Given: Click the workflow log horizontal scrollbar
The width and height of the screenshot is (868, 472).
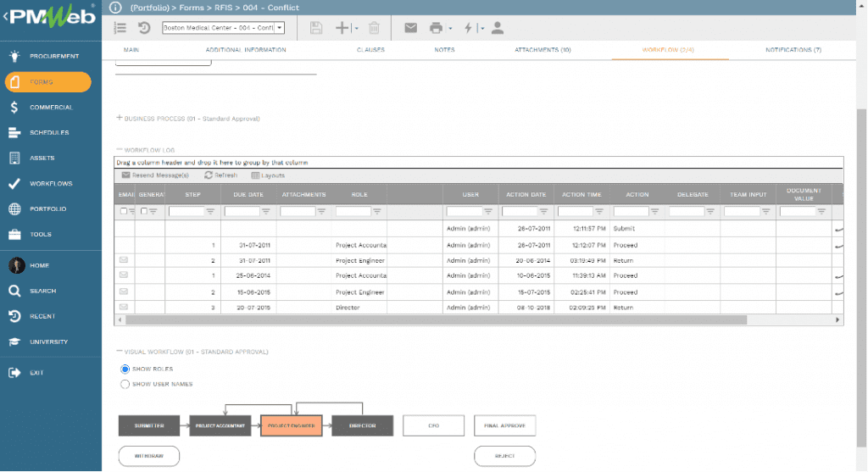Looking at the screenshot, I should (437, 319).
